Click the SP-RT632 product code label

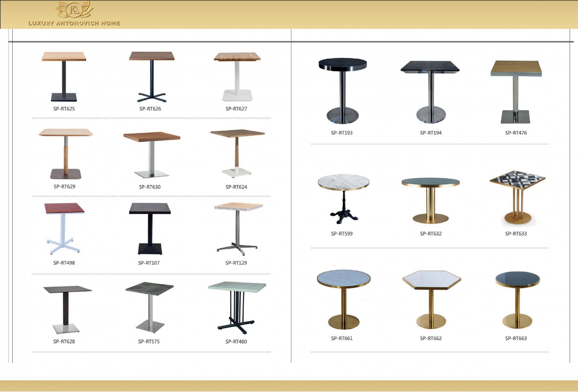pos(431,234)
